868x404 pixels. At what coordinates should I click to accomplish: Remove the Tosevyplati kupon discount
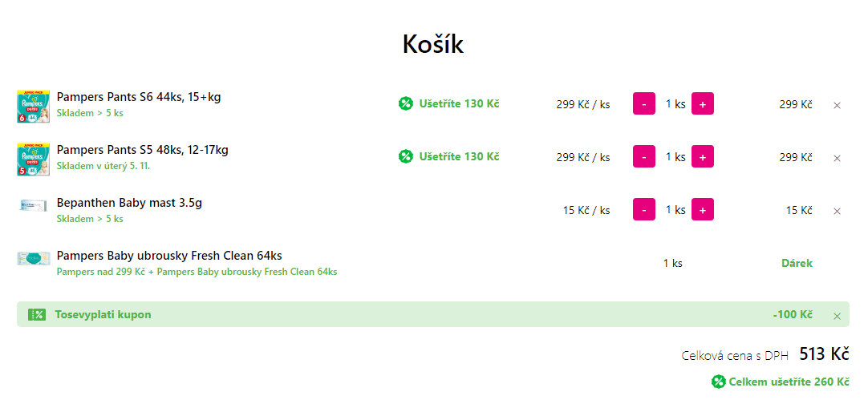point(837,316)
